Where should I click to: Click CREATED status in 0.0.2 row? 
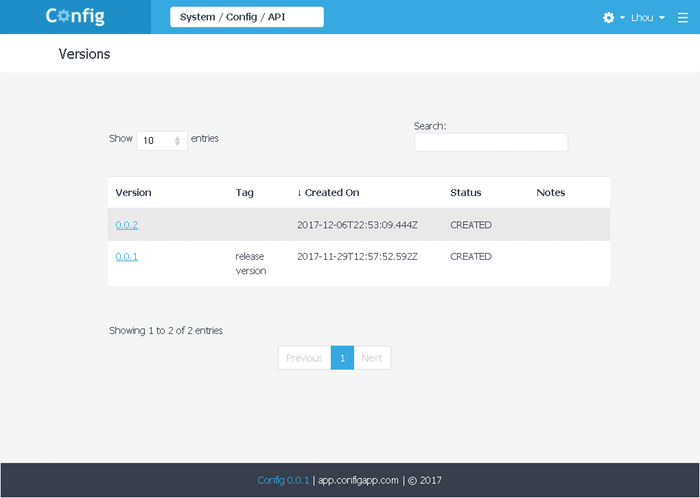pos(471,225)
